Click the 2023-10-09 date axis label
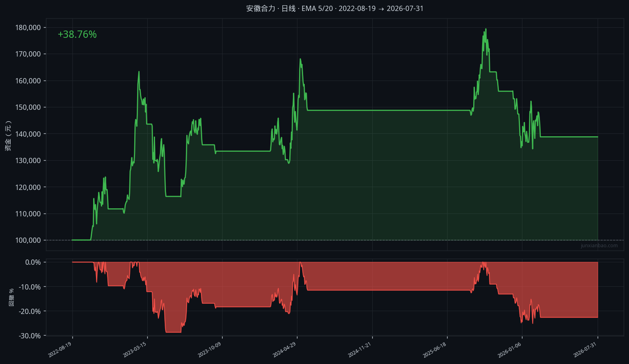This screenshot has height=364, width=629. pyautogui.click(x=210, y=350)
